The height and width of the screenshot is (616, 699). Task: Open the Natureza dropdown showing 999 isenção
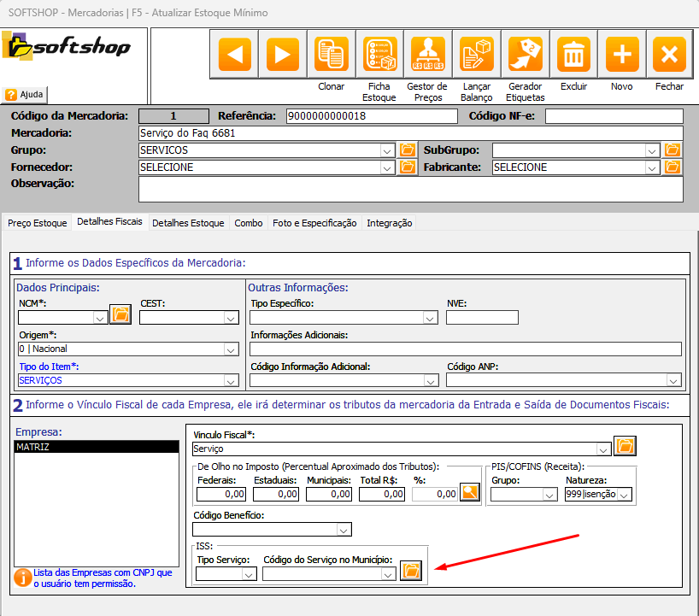tap(626, 494)
